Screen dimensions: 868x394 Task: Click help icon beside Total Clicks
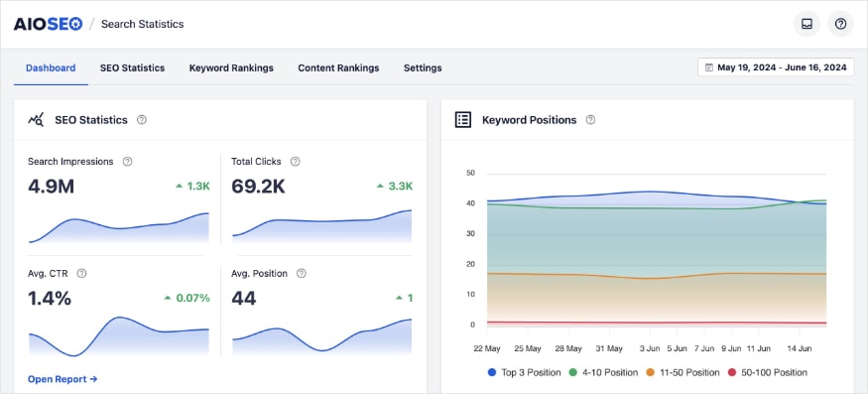[x=296, y=162]
